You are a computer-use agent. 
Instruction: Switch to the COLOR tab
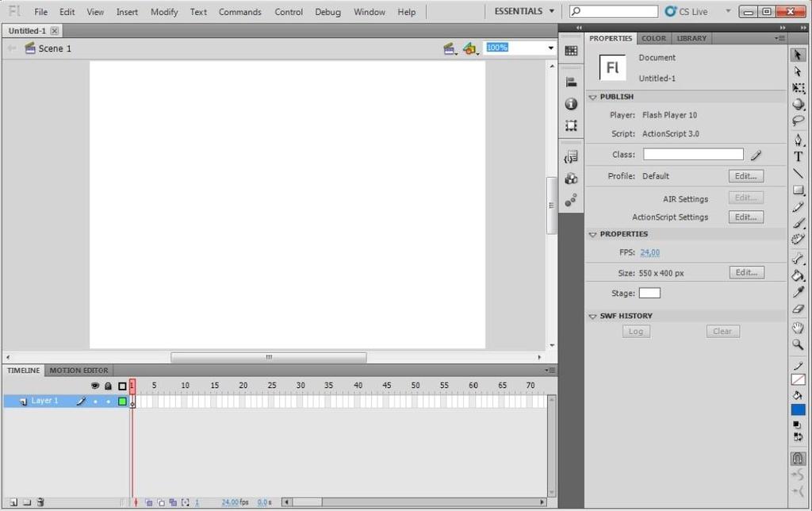coord(653,38)
